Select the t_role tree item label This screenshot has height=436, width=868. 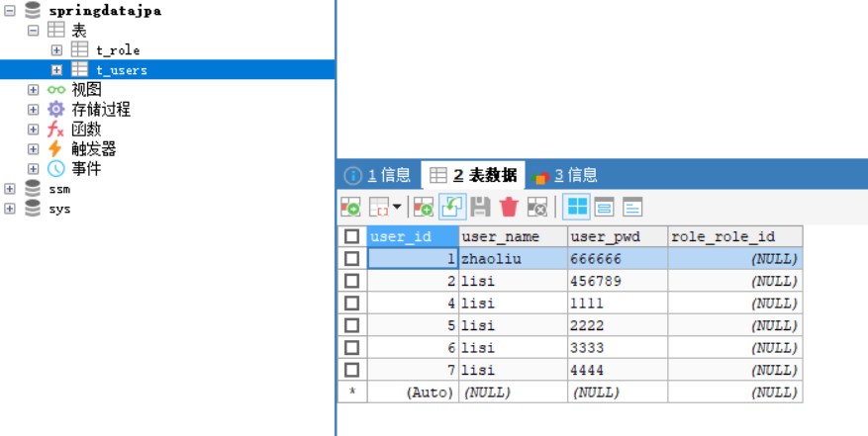118,50
